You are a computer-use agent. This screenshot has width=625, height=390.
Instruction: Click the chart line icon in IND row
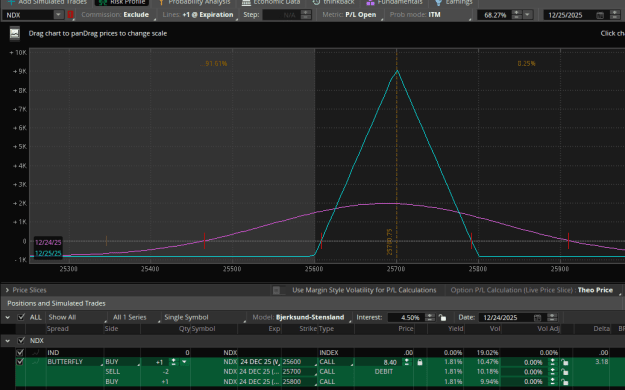click(36, 353)
